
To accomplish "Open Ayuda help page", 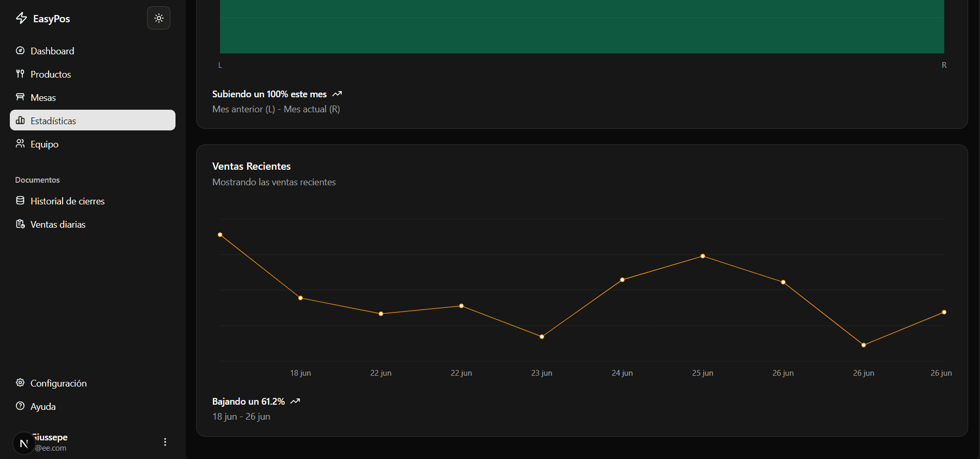I will point(43,407).
